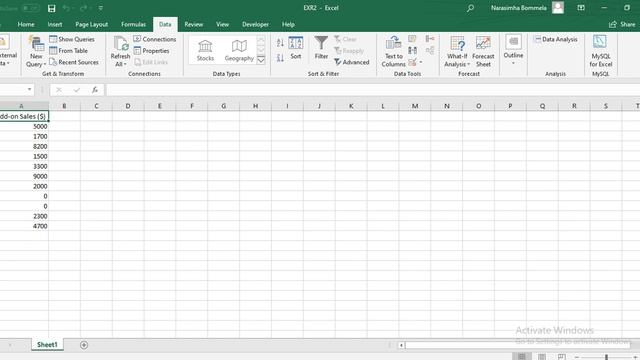Open the Customize Quick Access Toolbar arrow
The width and height of the screenshot is (640, 360).
(101, 8)
